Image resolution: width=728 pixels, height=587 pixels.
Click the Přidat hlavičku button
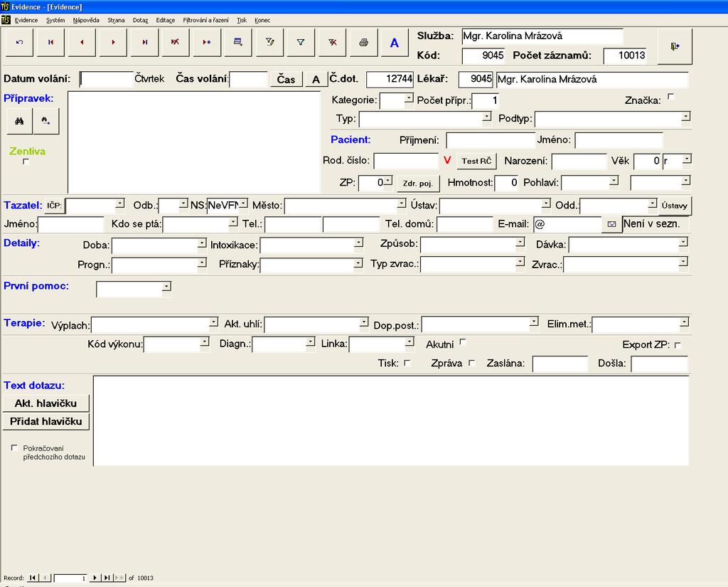(x=45, y=421)
